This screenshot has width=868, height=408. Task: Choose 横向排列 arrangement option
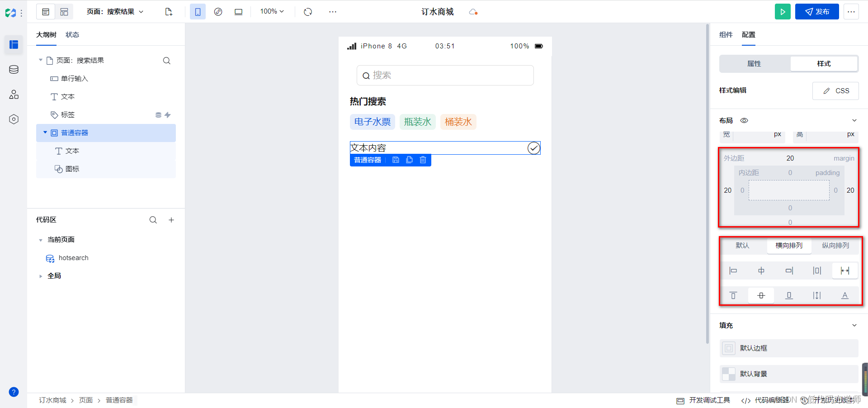789,246
